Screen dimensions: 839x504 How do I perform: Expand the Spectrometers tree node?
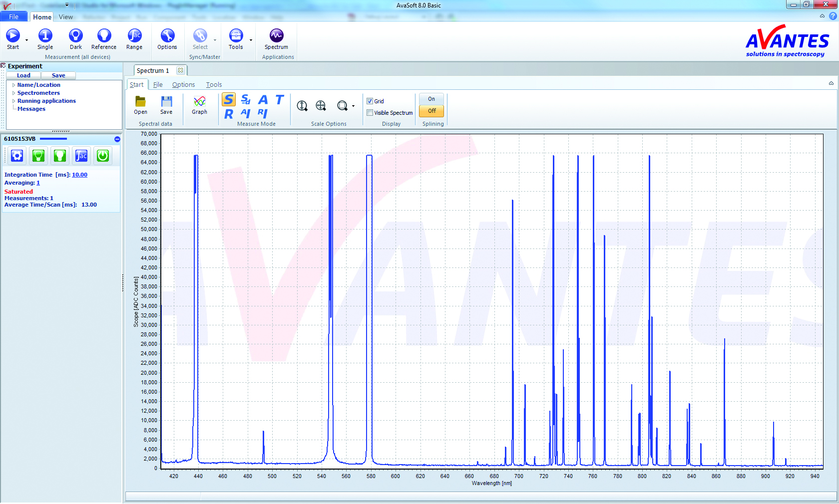(x=14, y=93)
